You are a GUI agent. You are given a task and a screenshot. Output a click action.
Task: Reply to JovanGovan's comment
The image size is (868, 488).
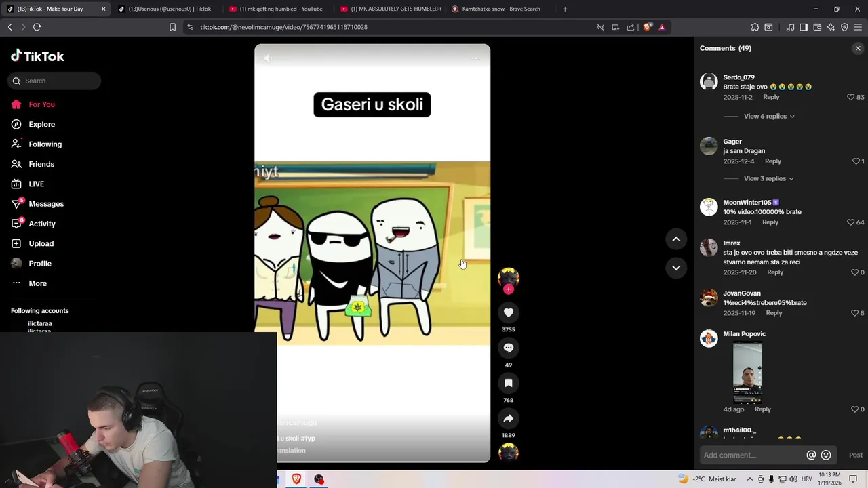774,313
